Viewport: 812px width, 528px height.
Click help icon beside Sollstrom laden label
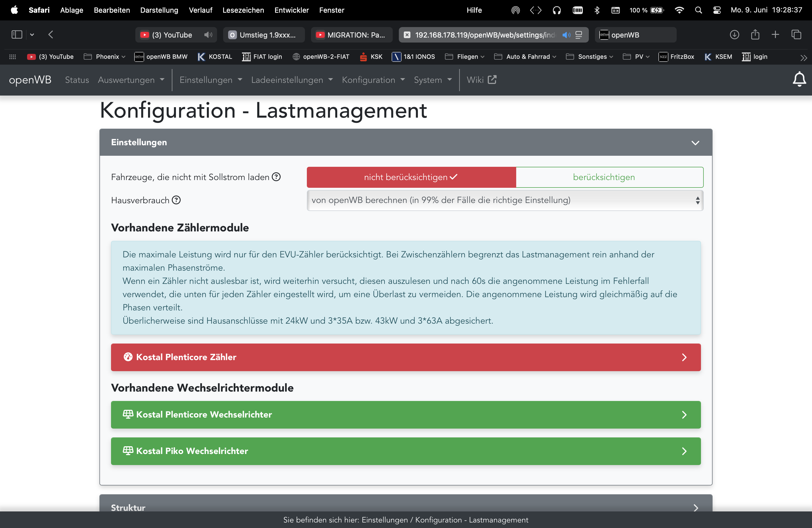point(276,177)
